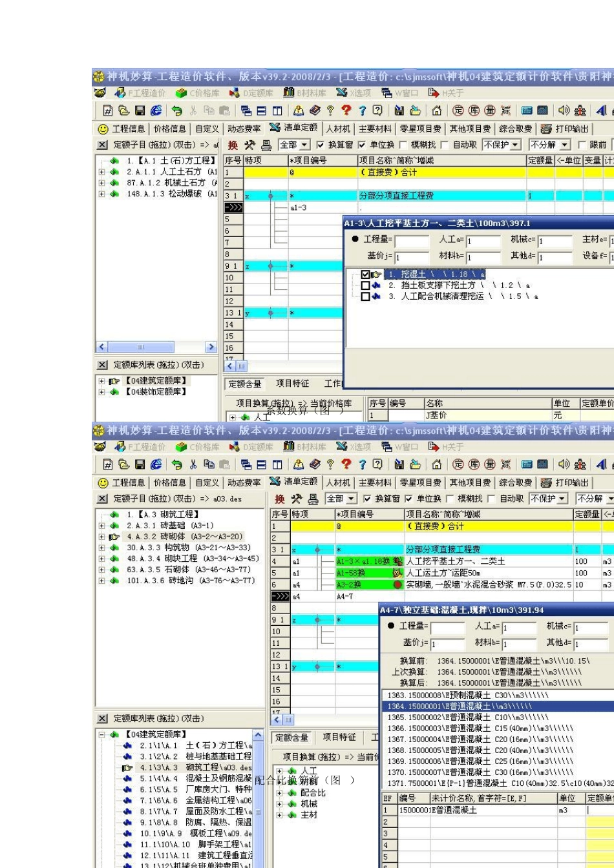
Task: Expand 48.A.3.4 砌块工程 in the tree
Action: (101, 559)
